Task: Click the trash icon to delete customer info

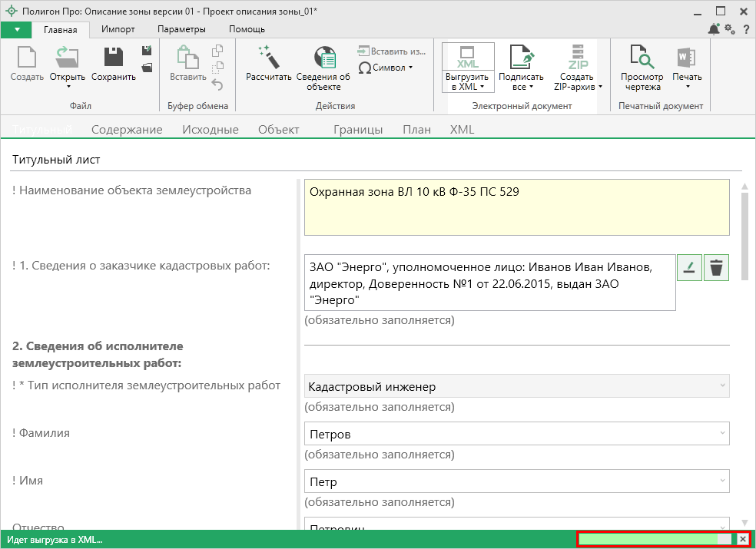Action: (x=716, y=267)
